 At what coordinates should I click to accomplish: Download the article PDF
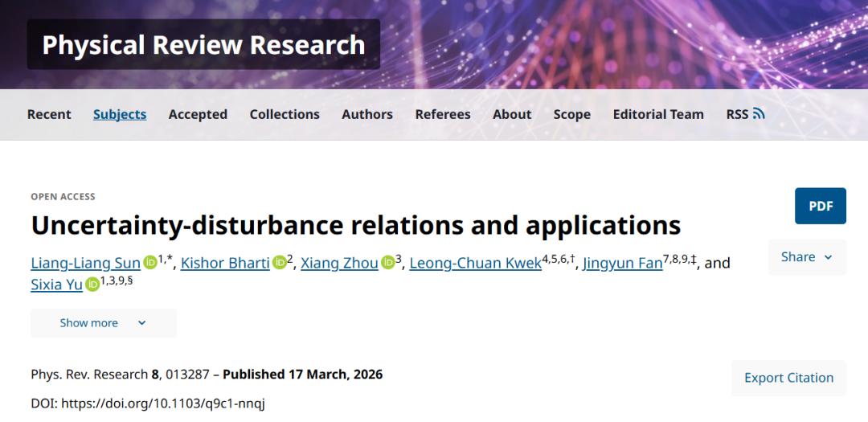point(821,207)
